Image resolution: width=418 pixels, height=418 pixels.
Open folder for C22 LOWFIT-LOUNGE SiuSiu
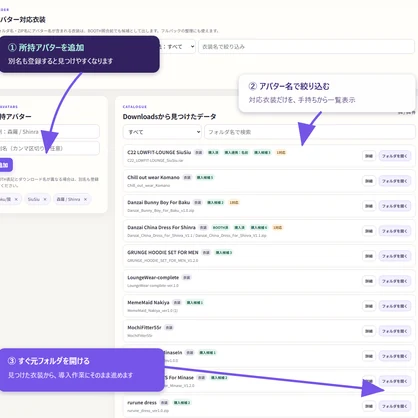coord(395,156)
